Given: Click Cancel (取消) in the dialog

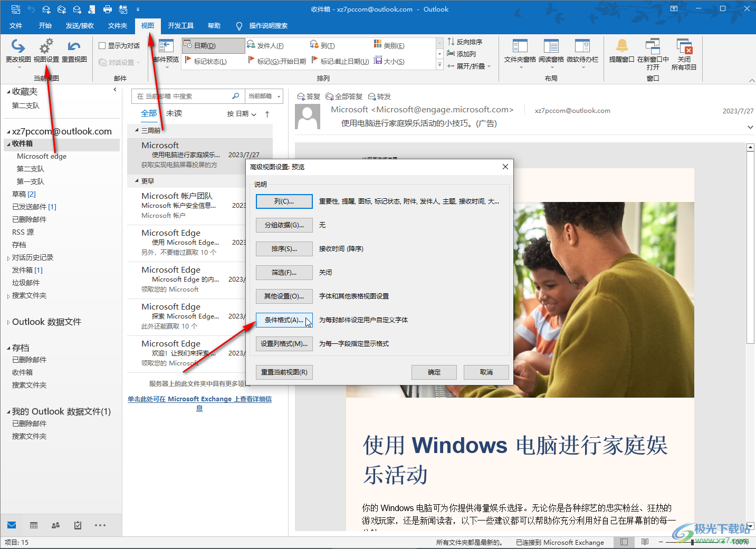Looking at the screenshot, I should [x=486, y=372].
